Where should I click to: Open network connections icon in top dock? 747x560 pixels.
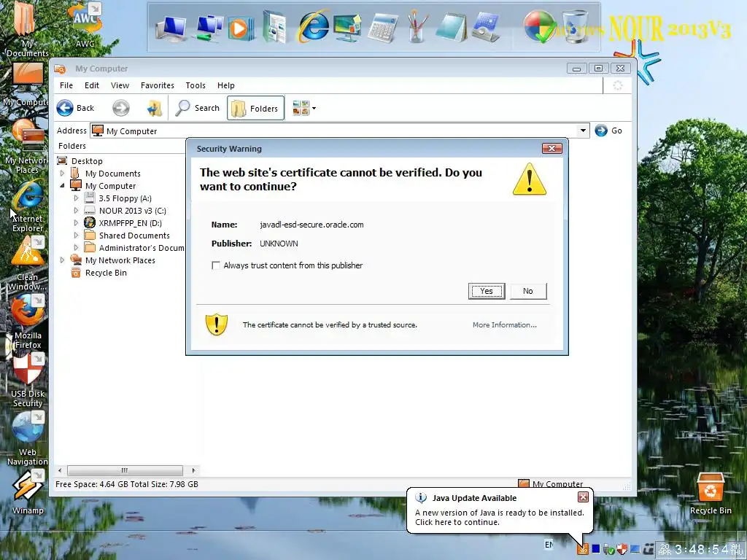point(209,28)
